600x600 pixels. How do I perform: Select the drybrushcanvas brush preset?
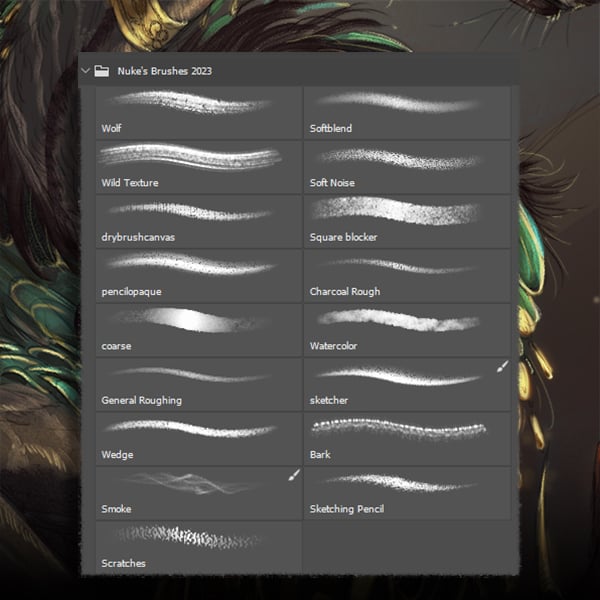(x=199, y=222)
